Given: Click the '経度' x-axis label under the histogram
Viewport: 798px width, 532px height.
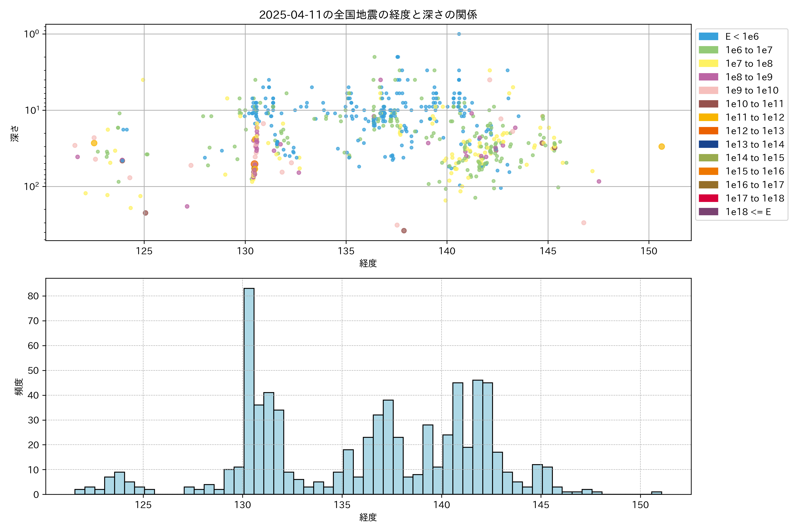Looking at the screenshot, I should point(368,517).
